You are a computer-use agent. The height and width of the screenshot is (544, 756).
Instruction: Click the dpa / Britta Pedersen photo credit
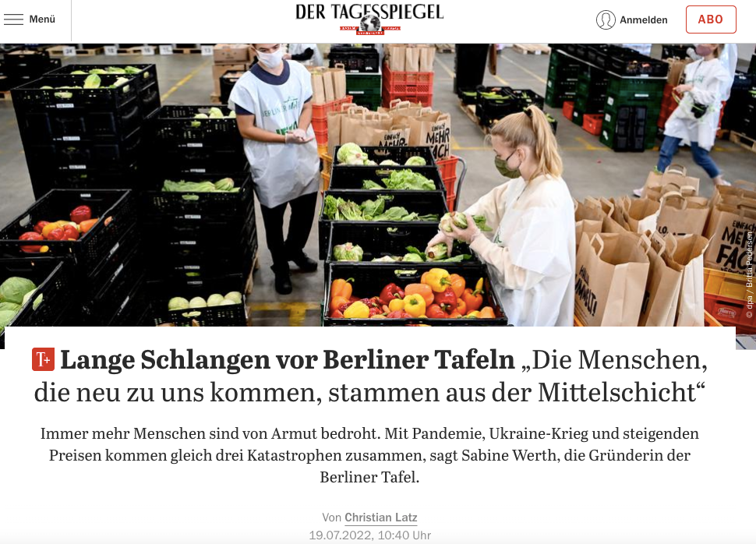(x=749, y=275)
